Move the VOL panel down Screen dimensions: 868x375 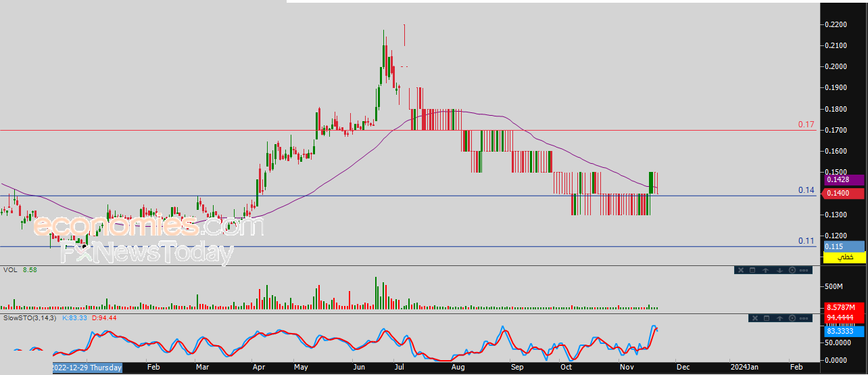pyautogui.click(x=779, y=270)
